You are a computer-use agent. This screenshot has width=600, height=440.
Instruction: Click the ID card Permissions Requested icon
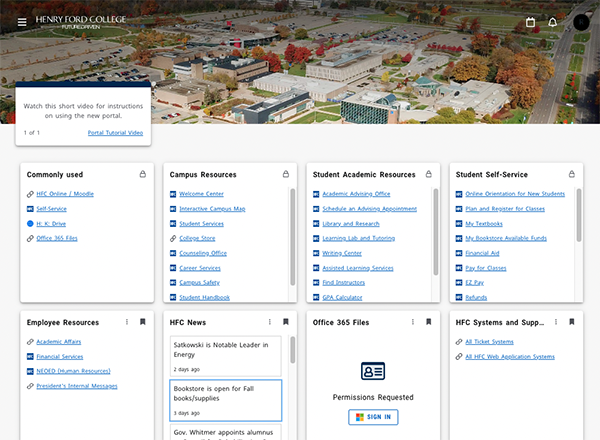373,371
